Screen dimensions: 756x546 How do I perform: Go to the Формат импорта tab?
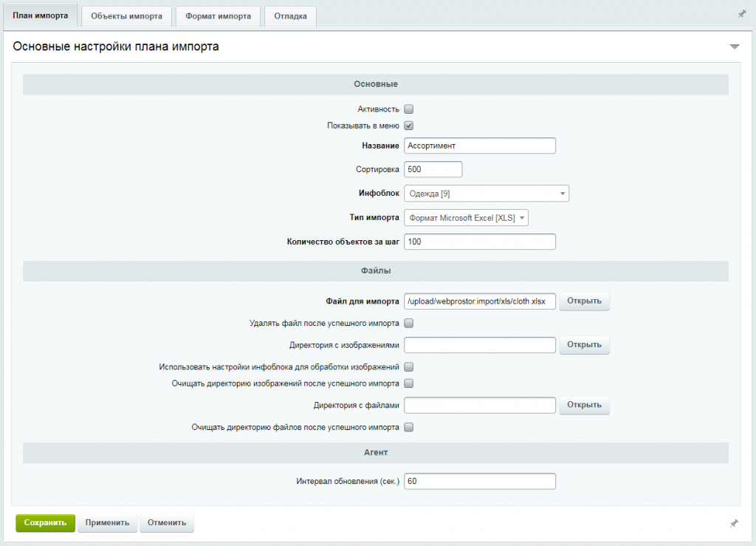[x=219, y=16]
